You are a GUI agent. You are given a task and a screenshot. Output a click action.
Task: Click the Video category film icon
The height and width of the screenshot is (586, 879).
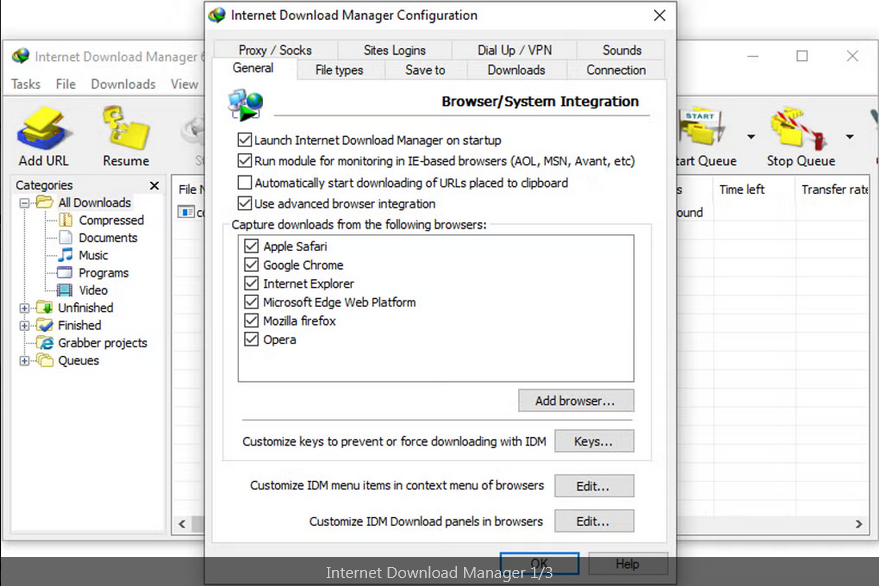tap(66, 290)
